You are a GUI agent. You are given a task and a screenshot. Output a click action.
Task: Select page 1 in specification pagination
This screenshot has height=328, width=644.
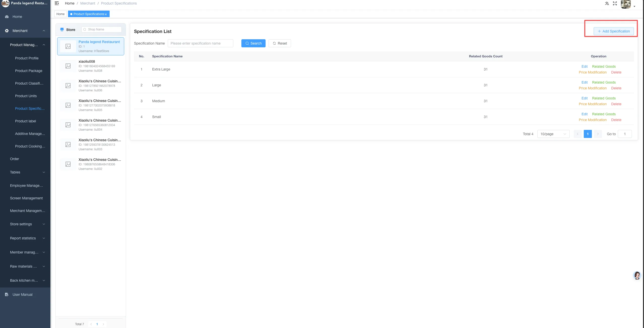tap(588, 134)
